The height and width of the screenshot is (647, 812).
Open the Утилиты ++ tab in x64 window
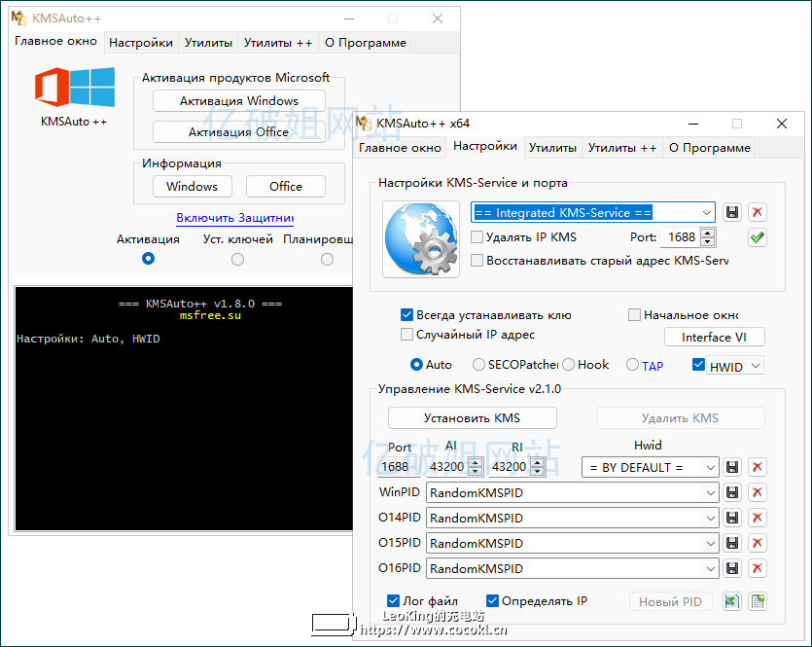coord(622,148)
